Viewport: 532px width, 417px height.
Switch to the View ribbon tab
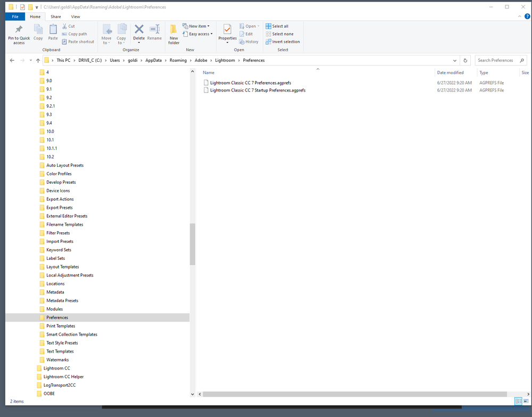76,17
